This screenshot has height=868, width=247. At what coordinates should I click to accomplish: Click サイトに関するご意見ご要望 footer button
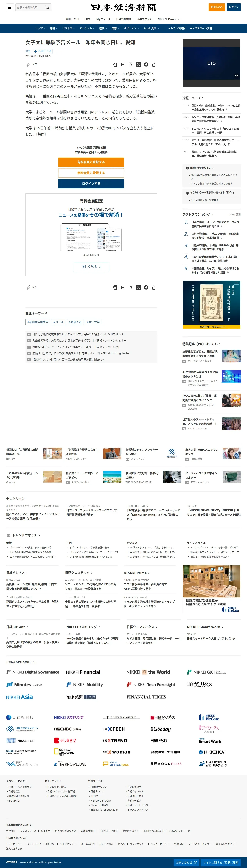pos(221,862)
